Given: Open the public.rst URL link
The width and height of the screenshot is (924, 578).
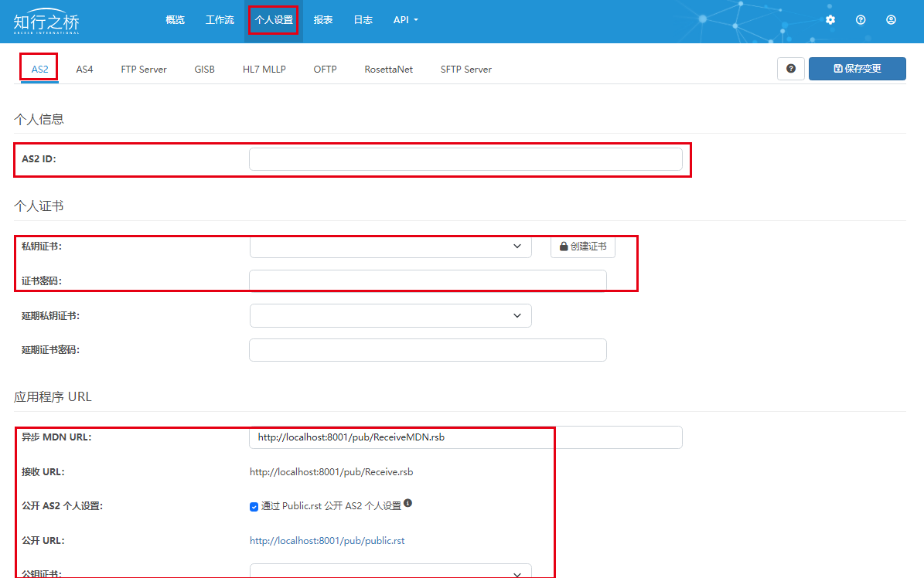Looking at the screenshot, I should pyautogui.click(x=327, y=541).
